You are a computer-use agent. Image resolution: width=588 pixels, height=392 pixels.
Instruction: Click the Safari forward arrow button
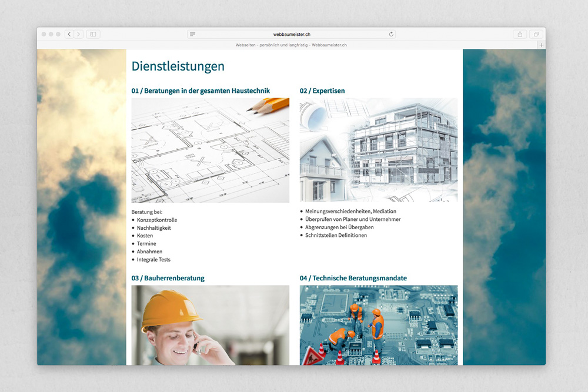(78, 34)
